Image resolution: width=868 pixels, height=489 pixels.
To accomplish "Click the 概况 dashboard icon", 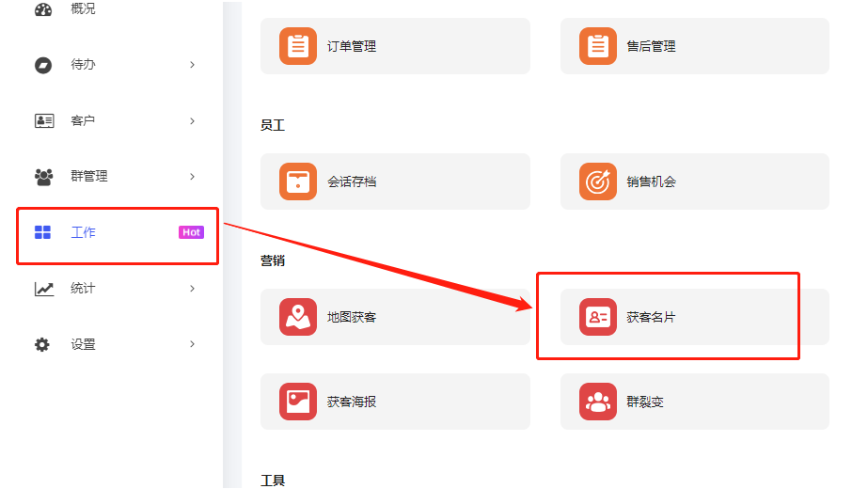I will (x=43, y=8).
